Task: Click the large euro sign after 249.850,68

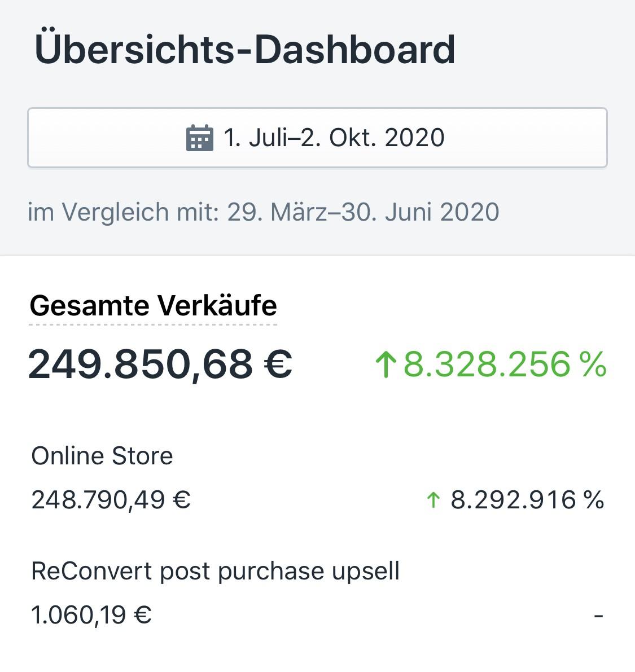Action: 278,364
